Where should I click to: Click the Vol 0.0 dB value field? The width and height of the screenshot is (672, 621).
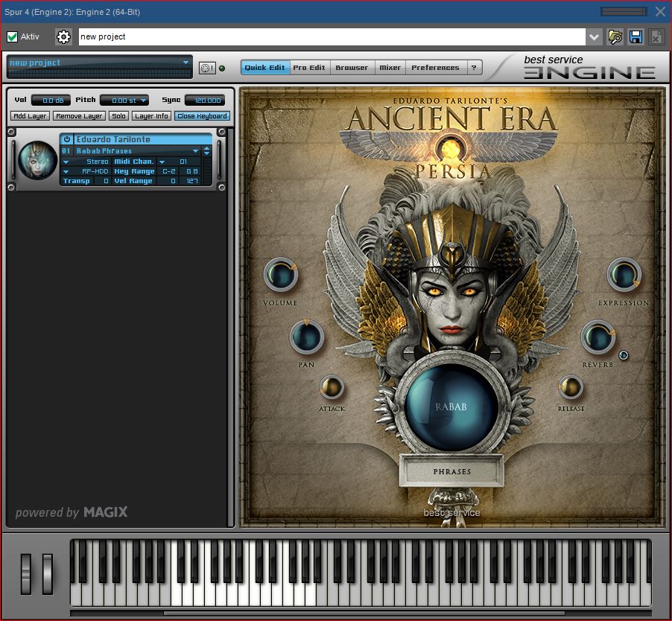(x=51, y=101)
